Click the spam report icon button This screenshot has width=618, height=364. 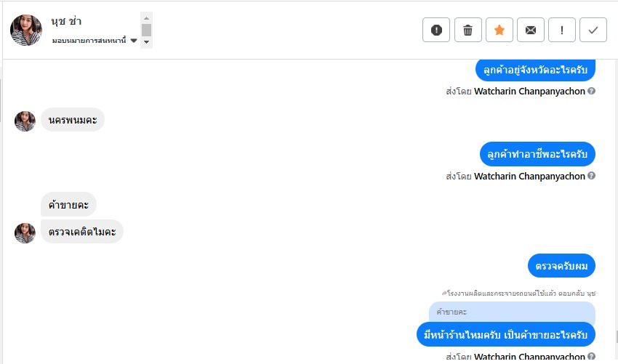click(436, 30)
